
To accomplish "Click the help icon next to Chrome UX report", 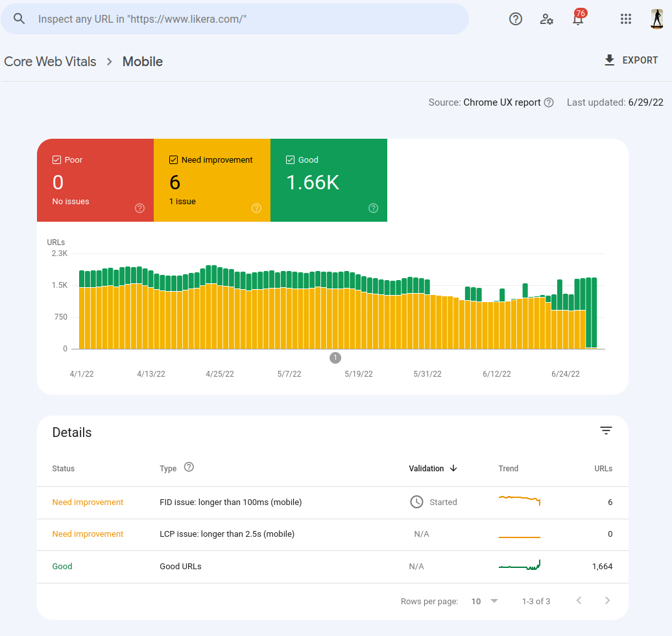I will [549, 102].
